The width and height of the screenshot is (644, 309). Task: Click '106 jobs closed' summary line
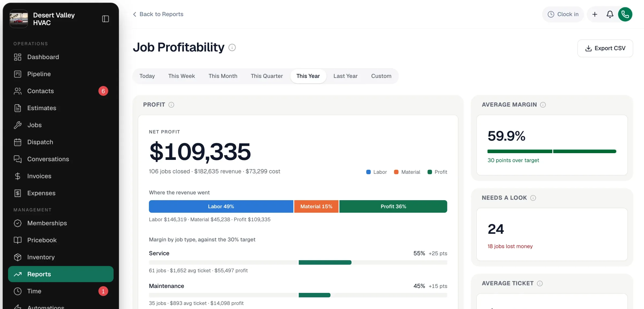[214, 171]
